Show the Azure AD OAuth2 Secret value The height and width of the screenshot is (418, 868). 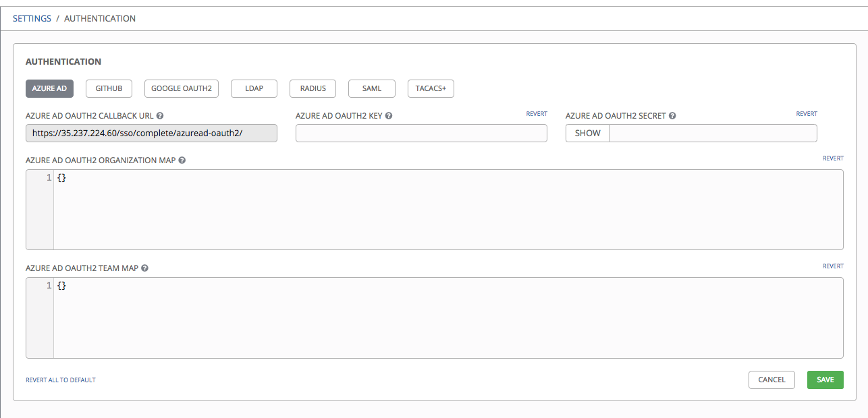[x=587, y=133]
